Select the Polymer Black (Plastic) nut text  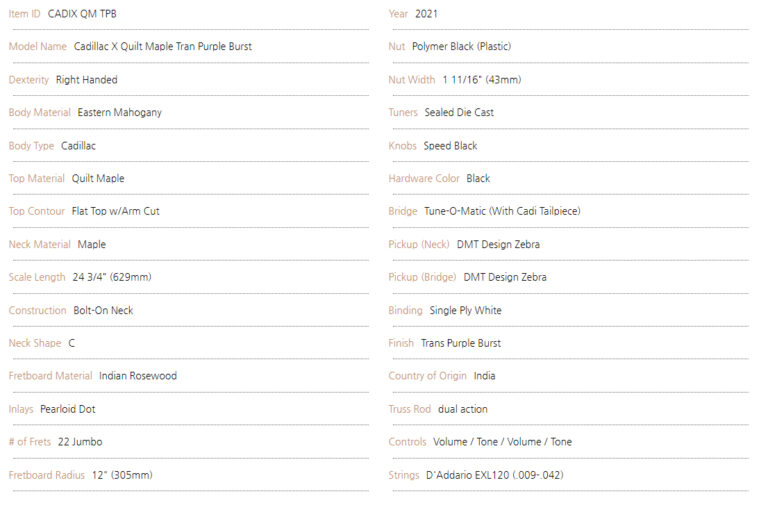click(x=461, y=47)
